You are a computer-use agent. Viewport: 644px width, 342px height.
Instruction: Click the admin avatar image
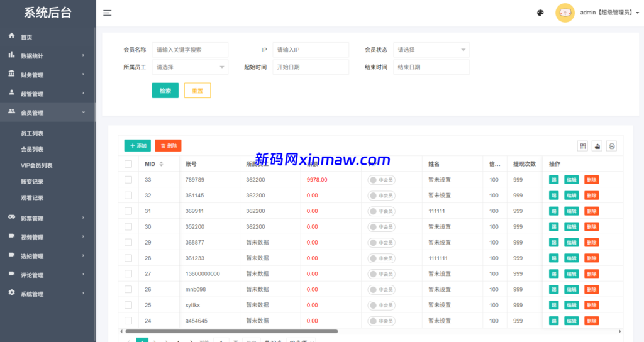point(565,13)
